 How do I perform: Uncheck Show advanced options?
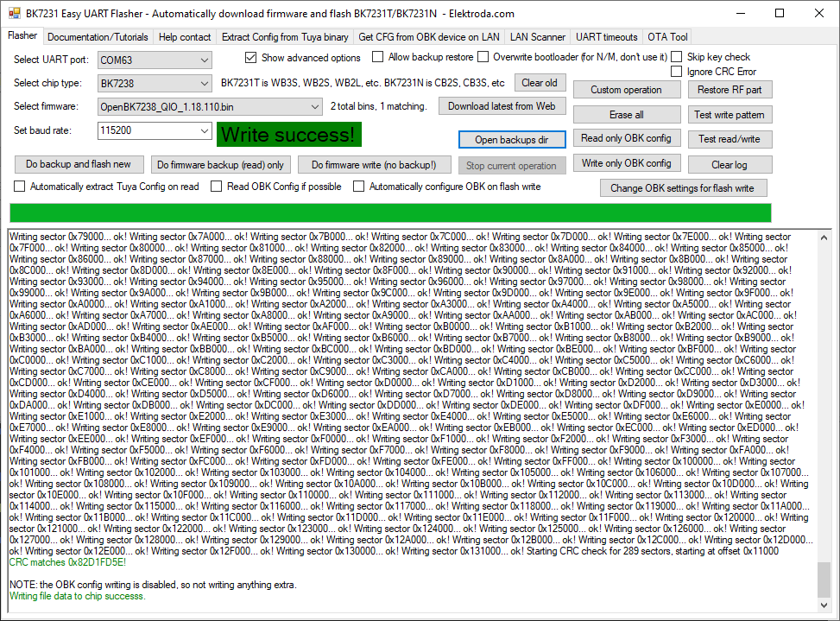(x=250, y=57)
